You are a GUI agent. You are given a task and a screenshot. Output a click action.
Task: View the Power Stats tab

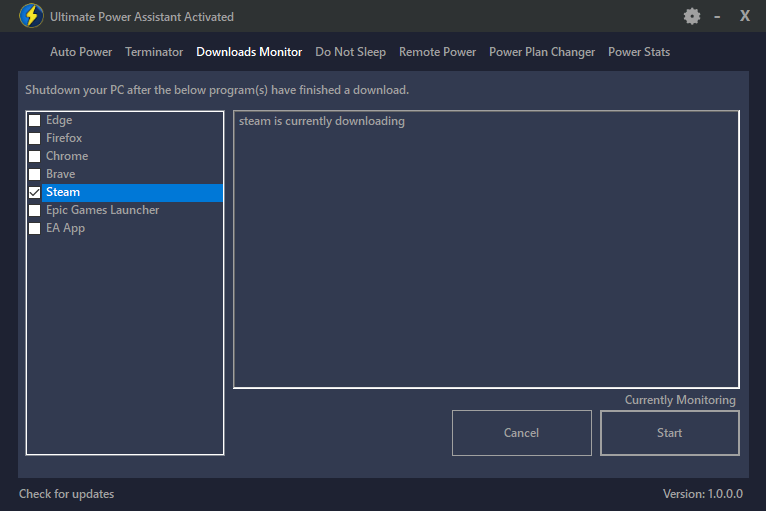click(638, 52)
